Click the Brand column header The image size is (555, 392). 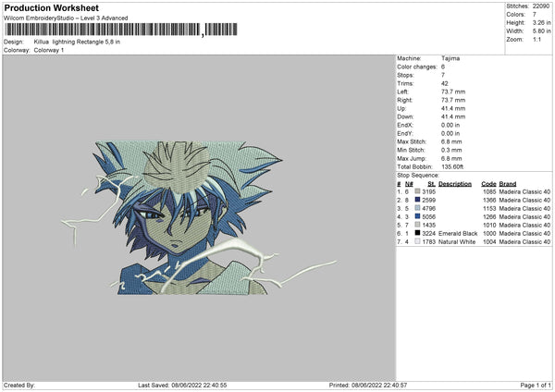508,184
